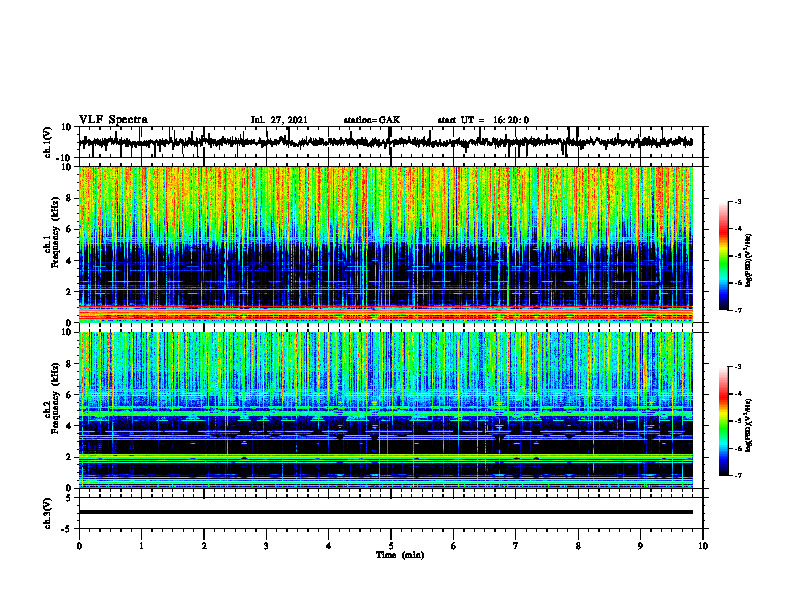792x612 pixels.
Task: Click the "-7" tick on ch.1 color bar
Action: (x=737, y=310)
